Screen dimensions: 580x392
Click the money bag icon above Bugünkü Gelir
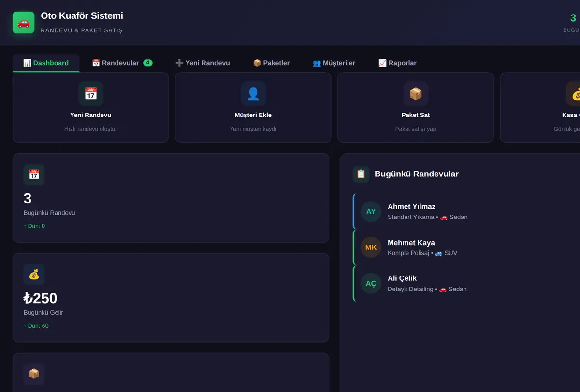pos(34,275)
